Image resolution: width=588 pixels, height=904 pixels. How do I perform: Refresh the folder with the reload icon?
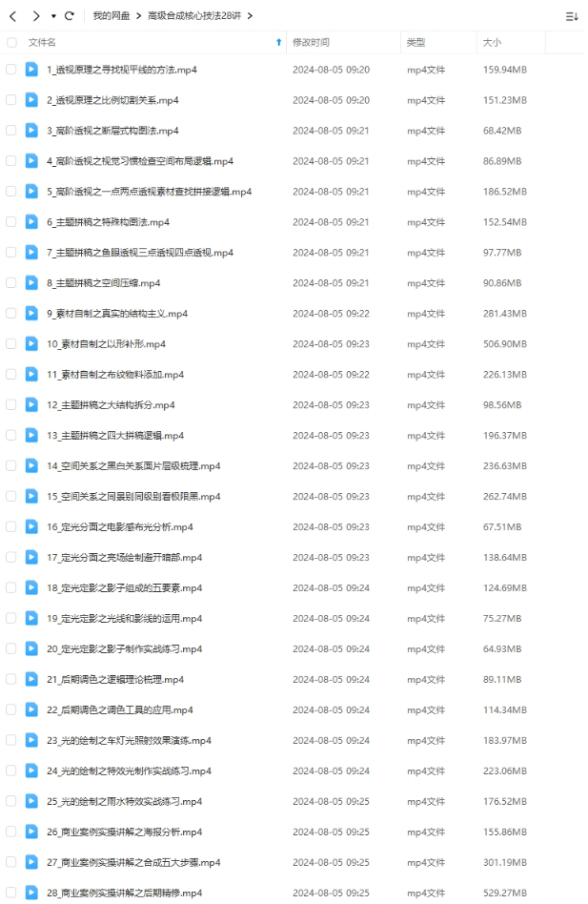(x=70, y=16)
